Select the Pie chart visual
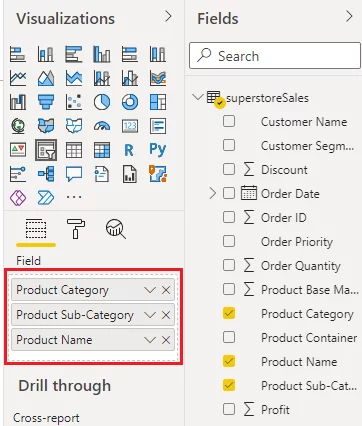 102,102
